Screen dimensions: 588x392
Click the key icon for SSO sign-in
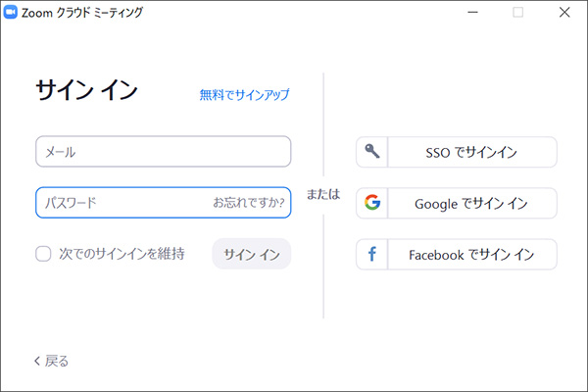[x=372, y=152]
